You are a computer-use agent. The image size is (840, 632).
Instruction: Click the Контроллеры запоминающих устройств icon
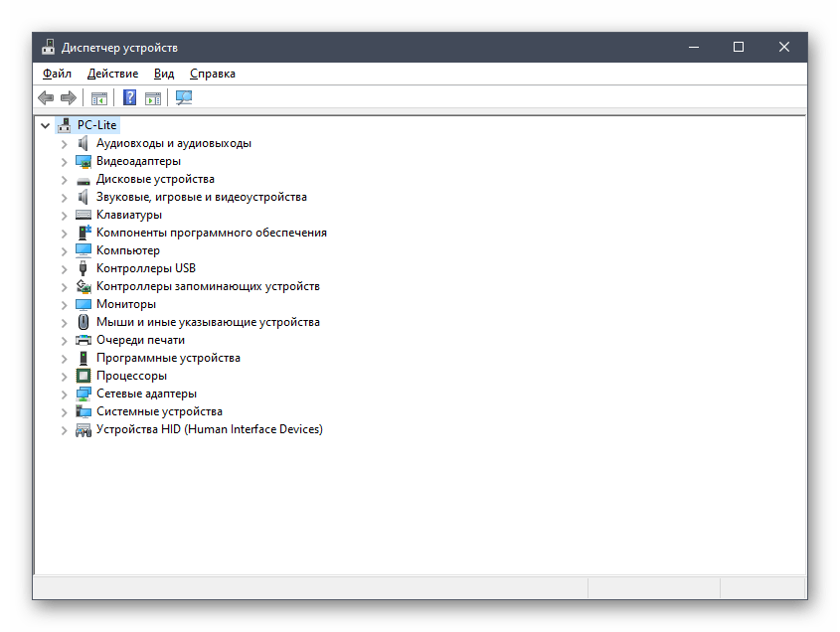(x=84, y=286)
